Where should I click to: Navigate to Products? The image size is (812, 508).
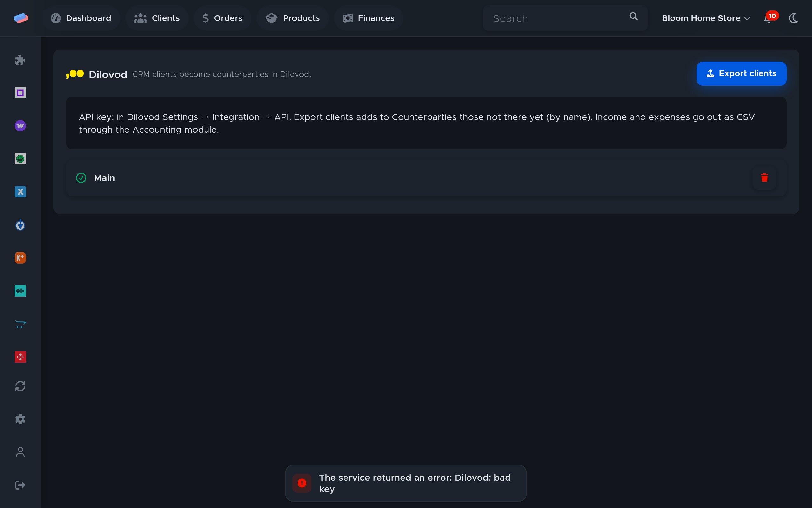(292, 18)
